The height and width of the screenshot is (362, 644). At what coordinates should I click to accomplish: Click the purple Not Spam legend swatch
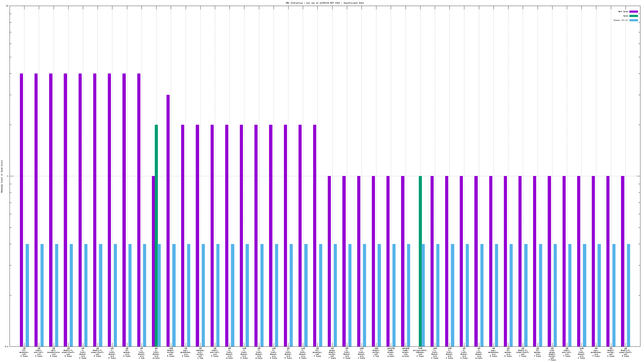633,11
